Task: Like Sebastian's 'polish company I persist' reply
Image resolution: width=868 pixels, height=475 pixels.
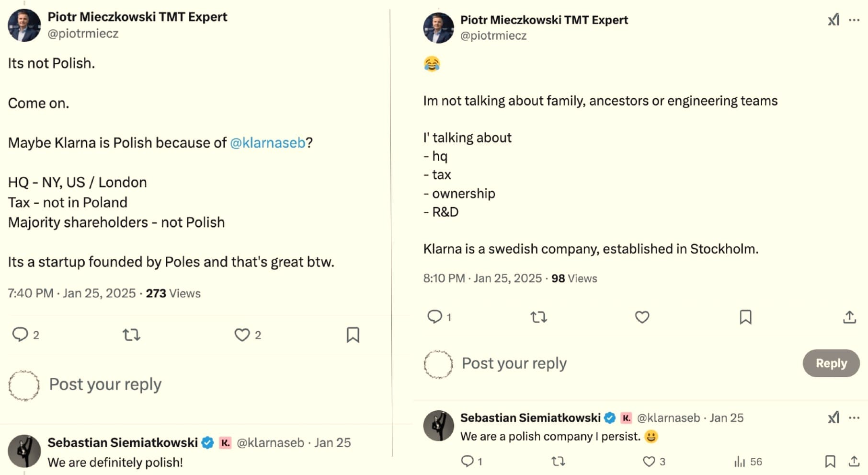Action: click(x=649, y=461)
